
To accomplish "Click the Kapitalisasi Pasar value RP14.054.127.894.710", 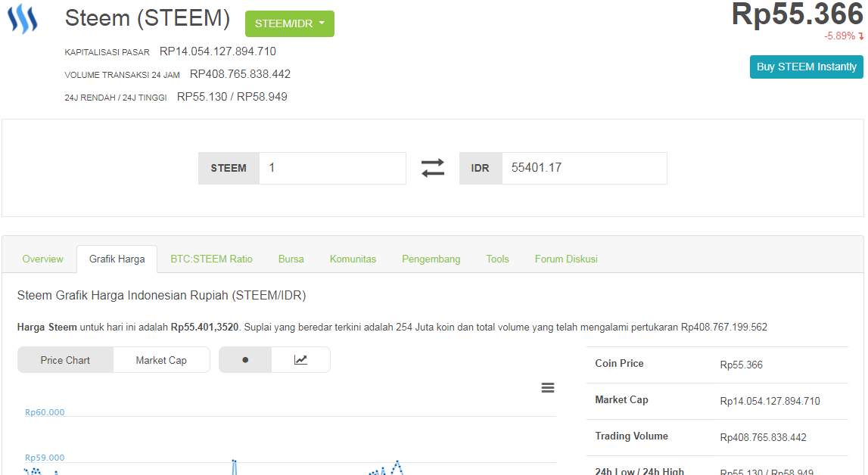I will pyautogui.click(x=217, y=51).
